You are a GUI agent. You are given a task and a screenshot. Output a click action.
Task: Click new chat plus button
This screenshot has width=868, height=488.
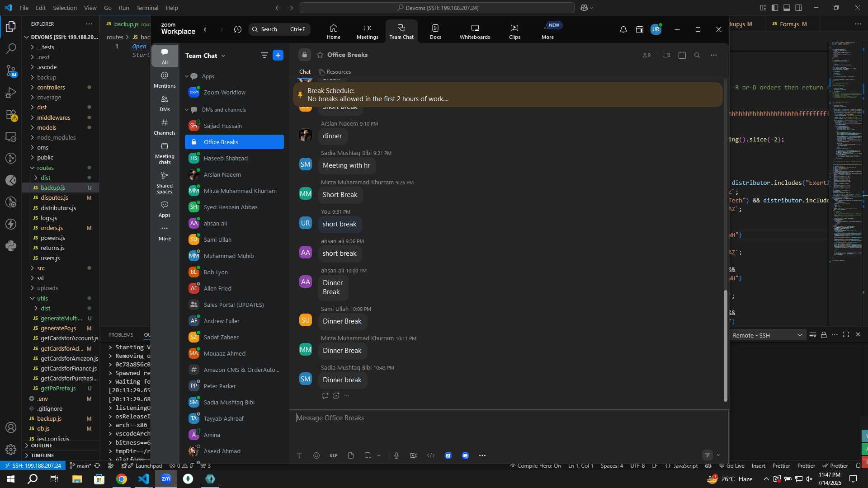[x=278, y=55]
